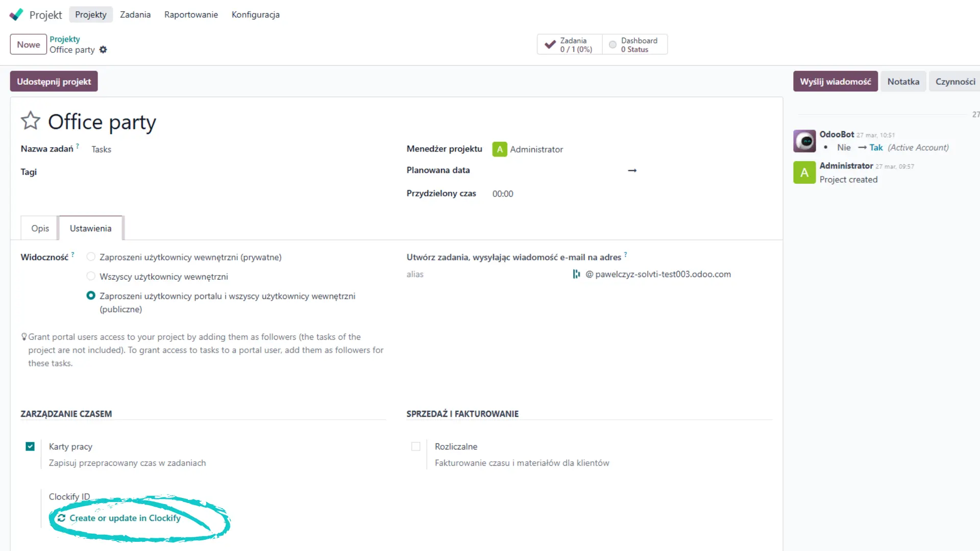The width and height of the screenshot is (980, 551).
Task: Toggle the Karty pracy checkbox
Action: [30, 446]
